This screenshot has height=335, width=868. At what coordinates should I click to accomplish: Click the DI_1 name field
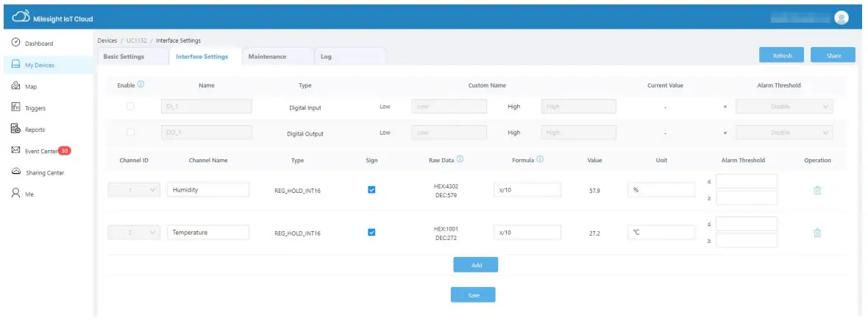coord(206,106)
